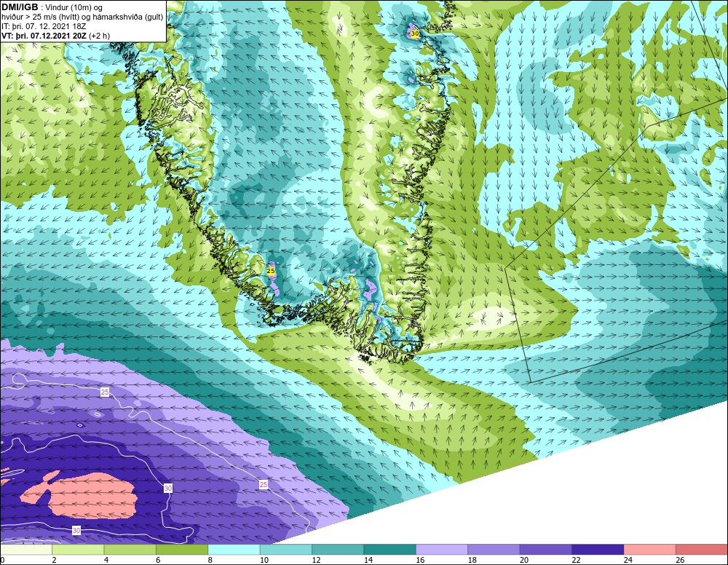The height and width of the screenshot is (565, 728).
Task: Click the dark indigo 22–24 legend swatch
Action: [598, 550]
